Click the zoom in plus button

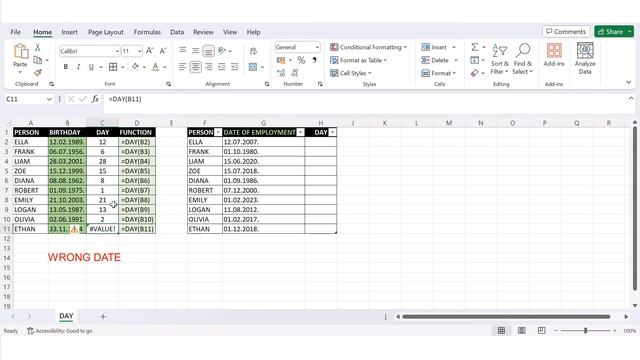(x=615, y=331)
